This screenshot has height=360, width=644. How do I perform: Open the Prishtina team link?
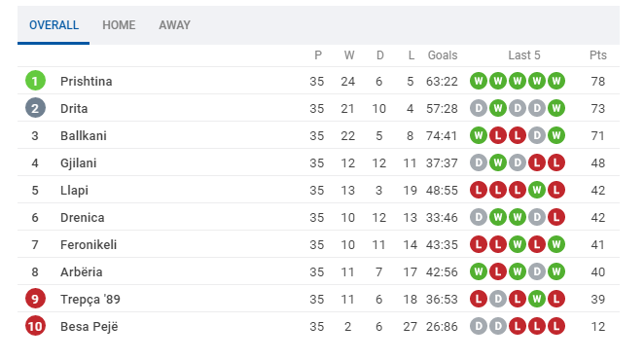point(87,81)
